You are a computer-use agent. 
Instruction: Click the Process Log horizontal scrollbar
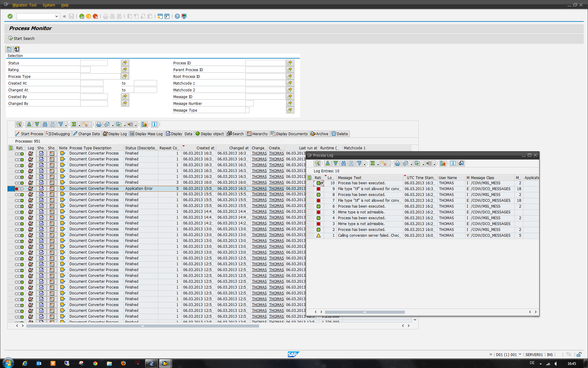point(364,312)
